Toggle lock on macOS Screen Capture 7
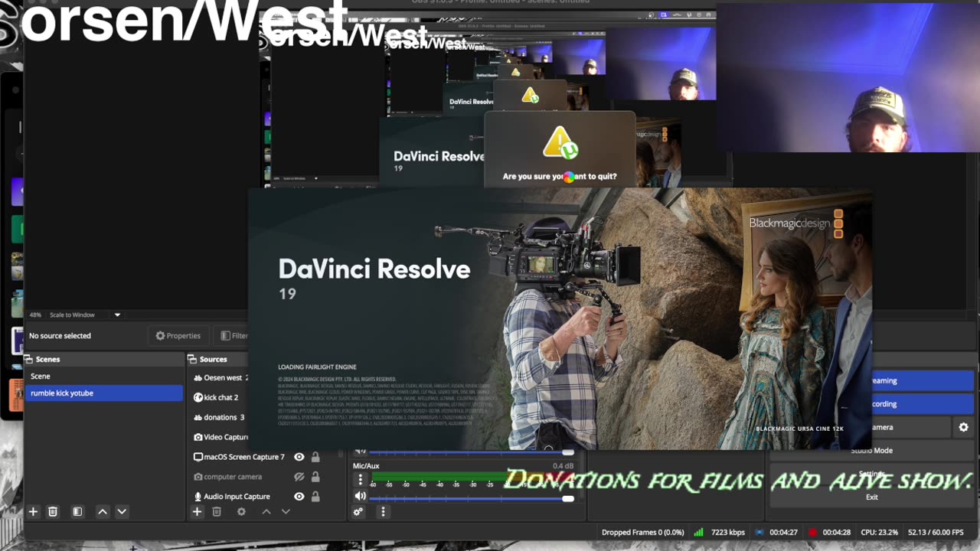The width and height of the screenshot is (980, 551). click(x=315, y=457)
